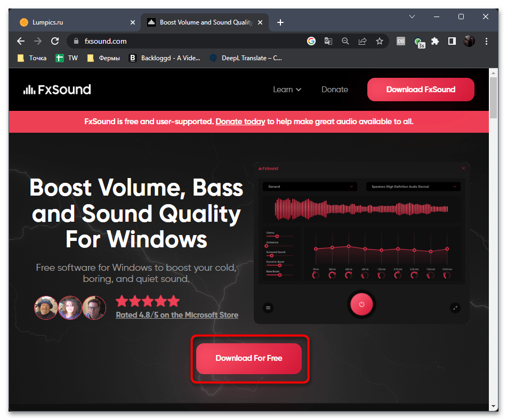
Task: Adjust the Surround Sound slider
Action: 279,255
